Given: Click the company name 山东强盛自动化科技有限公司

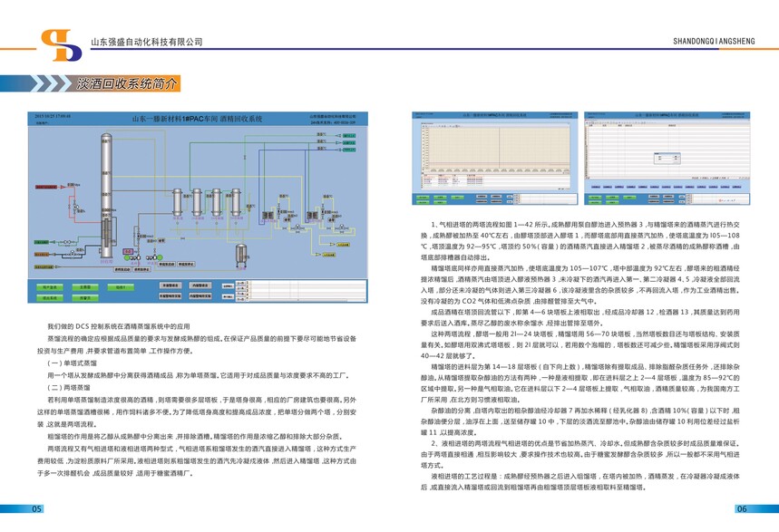Looking at the screenshot, I should click(147, 43).
